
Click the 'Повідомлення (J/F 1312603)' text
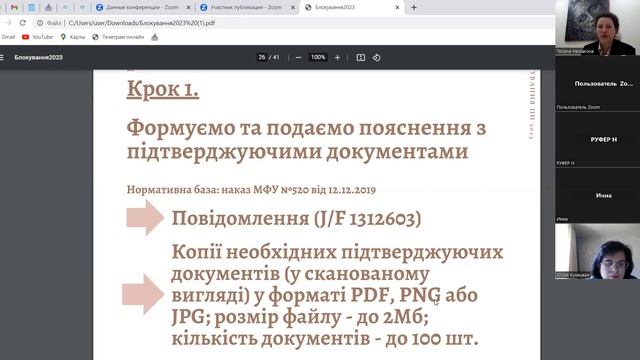296,218
